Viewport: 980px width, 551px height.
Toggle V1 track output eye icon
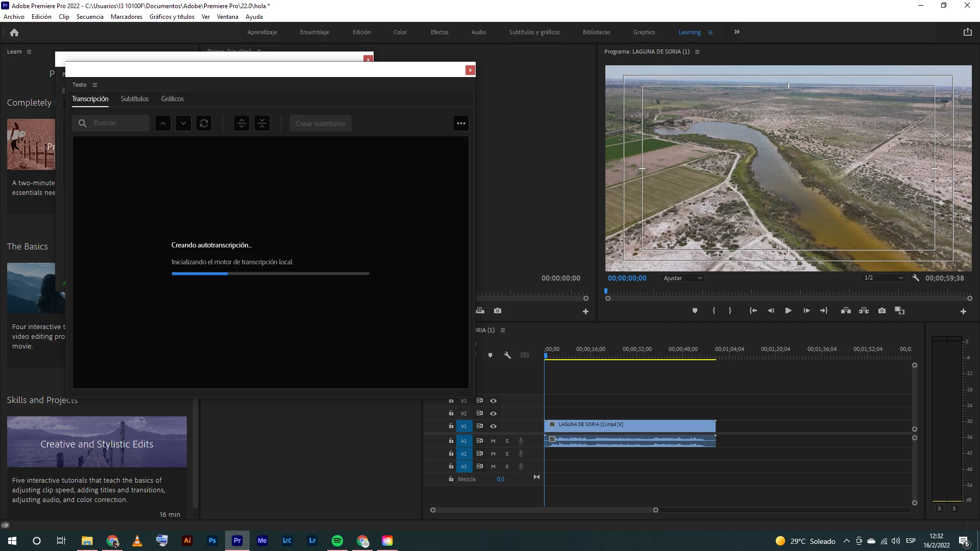[x=493, y=426]
